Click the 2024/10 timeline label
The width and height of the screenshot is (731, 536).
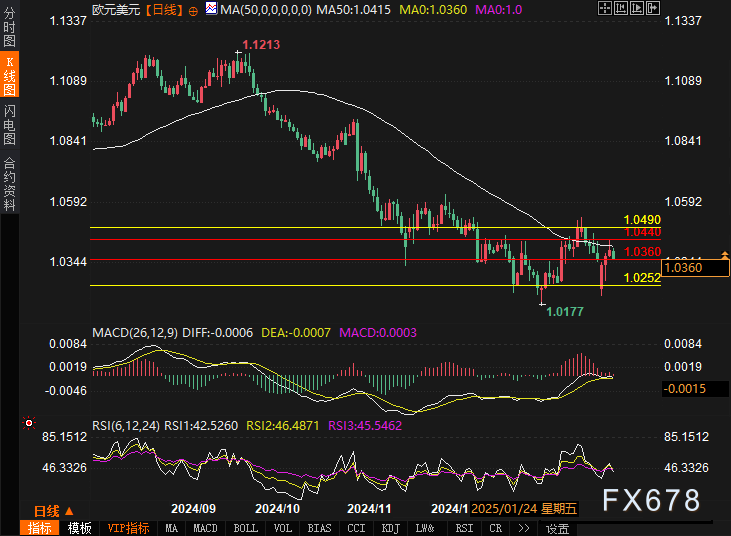click(x=277, y=509)
